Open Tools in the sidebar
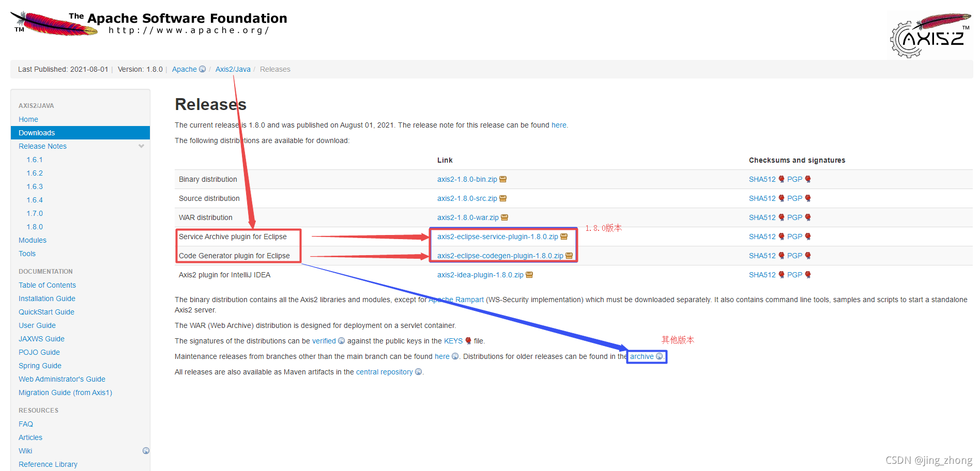 [x=27, y=254]
